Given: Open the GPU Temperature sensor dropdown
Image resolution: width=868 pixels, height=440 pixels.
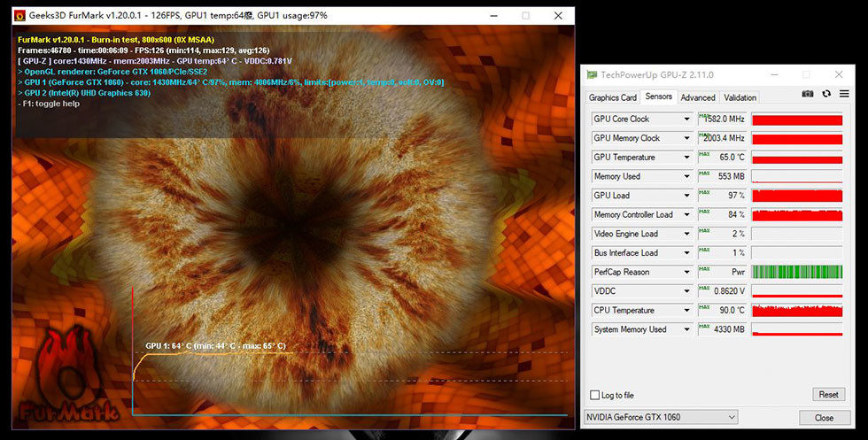Looking at the screenshot, I should [x=686, y=158].
